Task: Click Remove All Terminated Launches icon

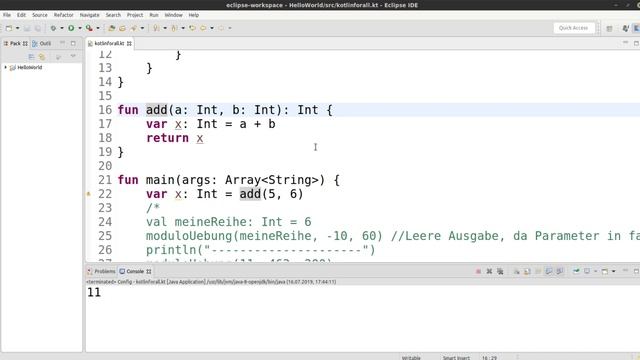Action: pyautogui.click(x=500, y=271)
